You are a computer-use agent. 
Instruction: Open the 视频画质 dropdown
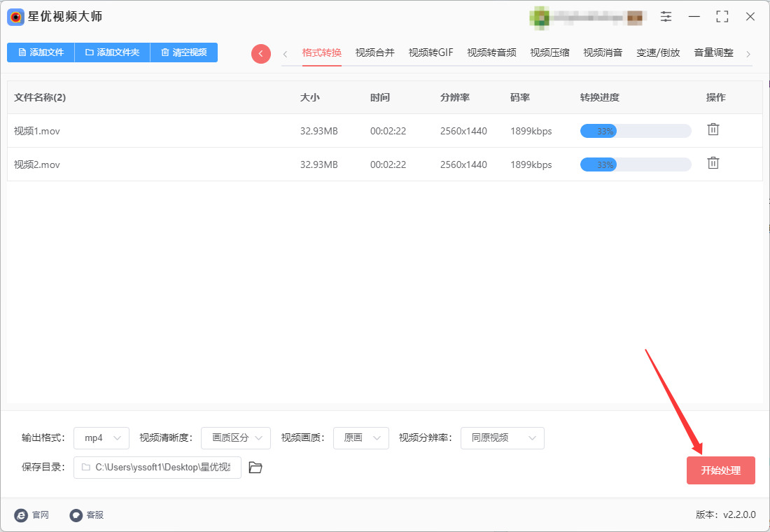pos(361,438)
